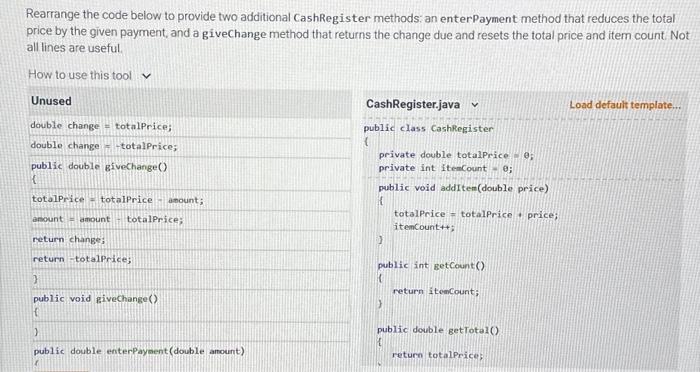Pick the 'public double giveChange()' code tile
The image size is (700, 372).
pos(190,173)
